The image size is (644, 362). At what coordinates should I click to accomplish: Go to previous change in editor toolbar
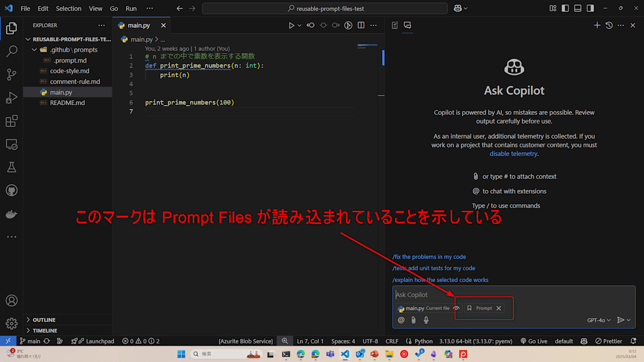coord(310,25)
